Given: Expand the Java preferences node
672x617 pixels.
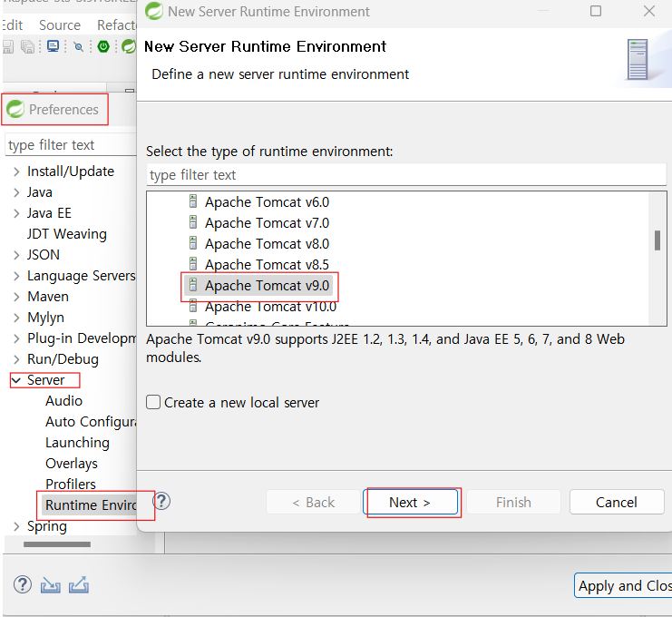Looking at the screenshot, I should point(16,192).
